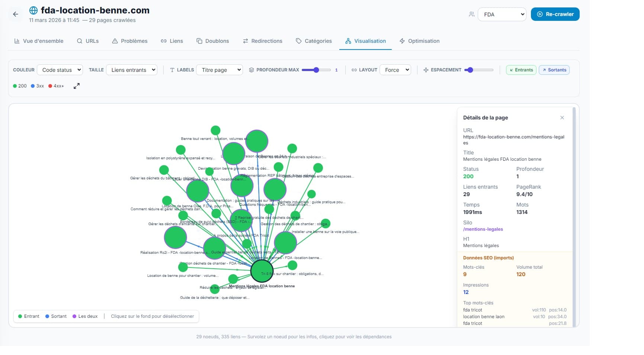Switch to the Redirections tab
Viewport: 644px width, 355px height.
(263, 41)
